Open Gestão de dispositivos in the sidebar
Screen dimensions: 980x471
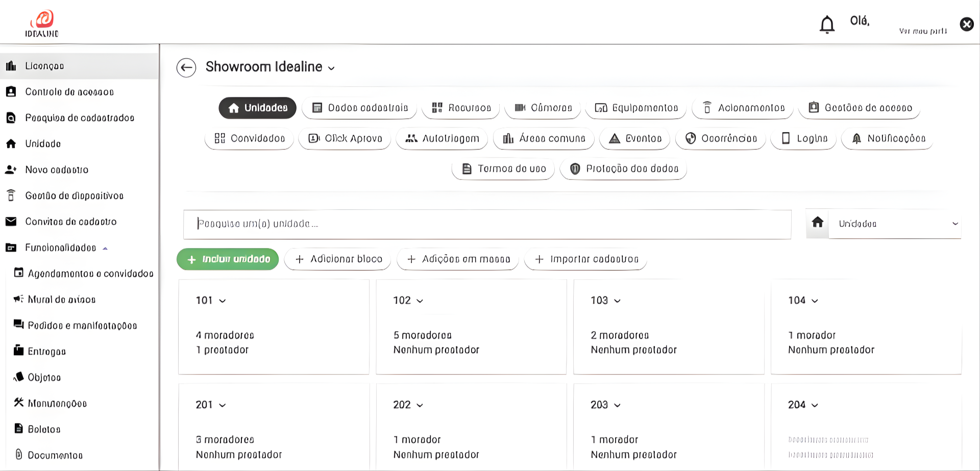(x=74, y=195)
